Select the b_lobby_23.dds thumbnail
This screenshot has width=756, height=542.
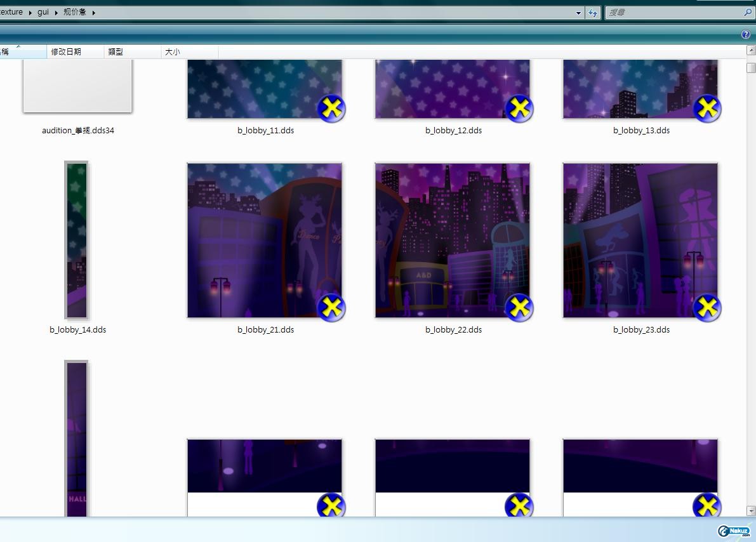pyautogui.click(x=640, y=240)
